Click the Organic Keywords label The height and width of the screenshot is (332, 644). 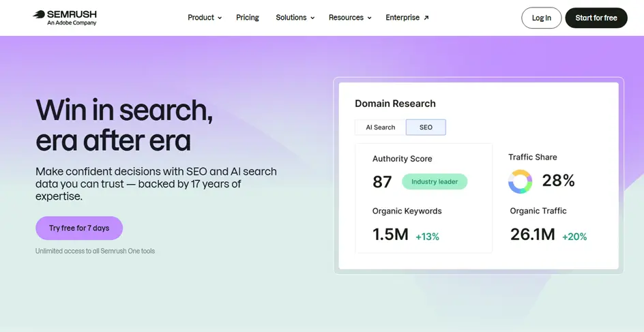tap(407, 211)
